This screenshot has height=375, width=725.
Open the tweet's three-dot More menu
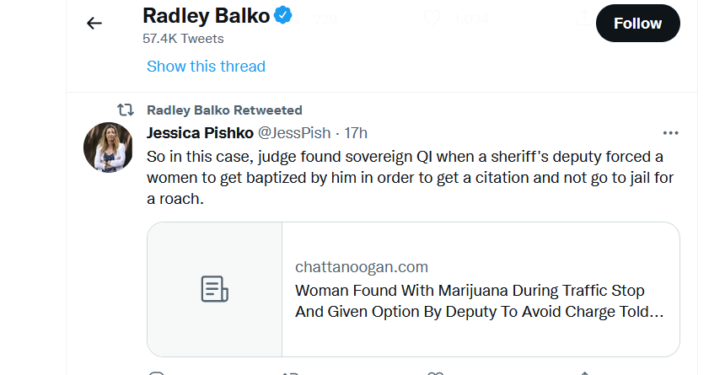tap(670, 133)
